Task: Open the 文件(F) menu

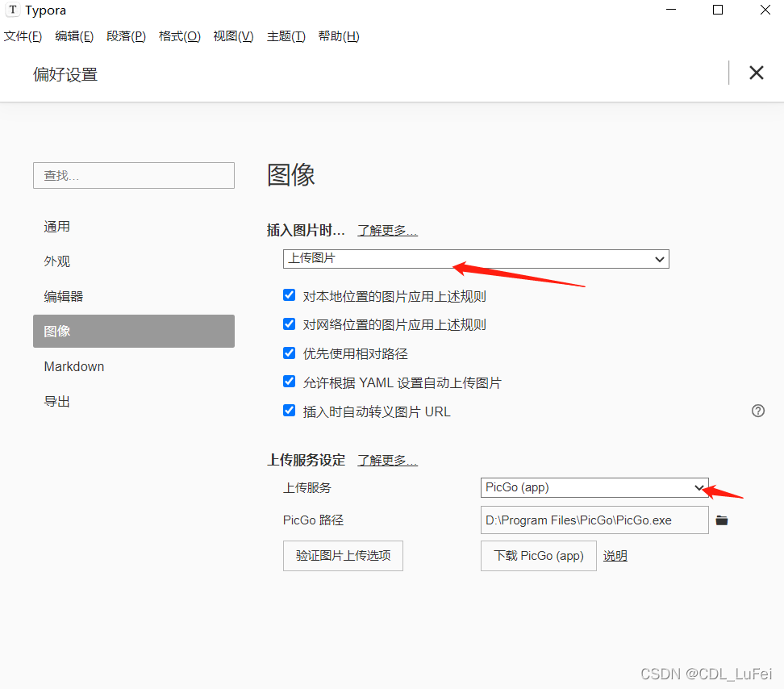Action: (23, 36)
